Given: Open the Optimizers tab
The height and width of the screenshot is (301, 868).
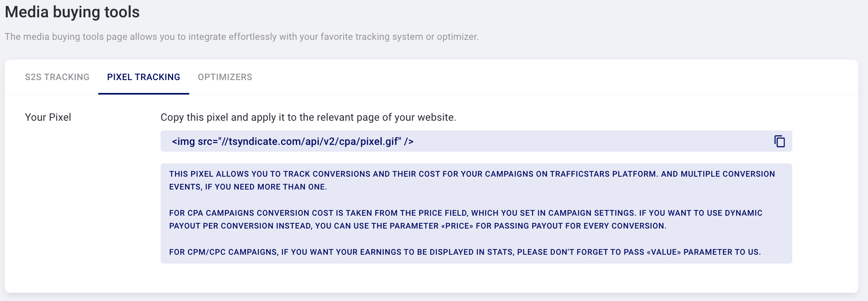Looking at the screenshot, I should (225, 77).
